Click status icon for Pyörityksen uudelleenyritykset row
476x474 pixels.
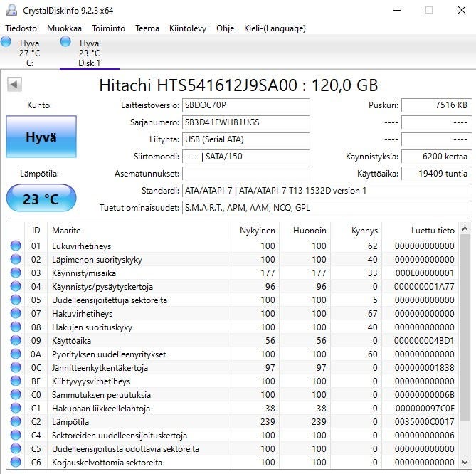click(x=16, y=354)
